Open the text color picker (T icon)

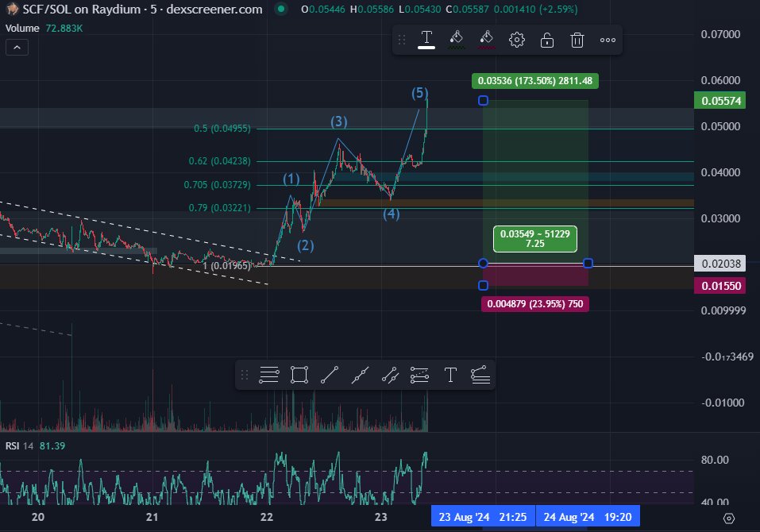point(426,40)
